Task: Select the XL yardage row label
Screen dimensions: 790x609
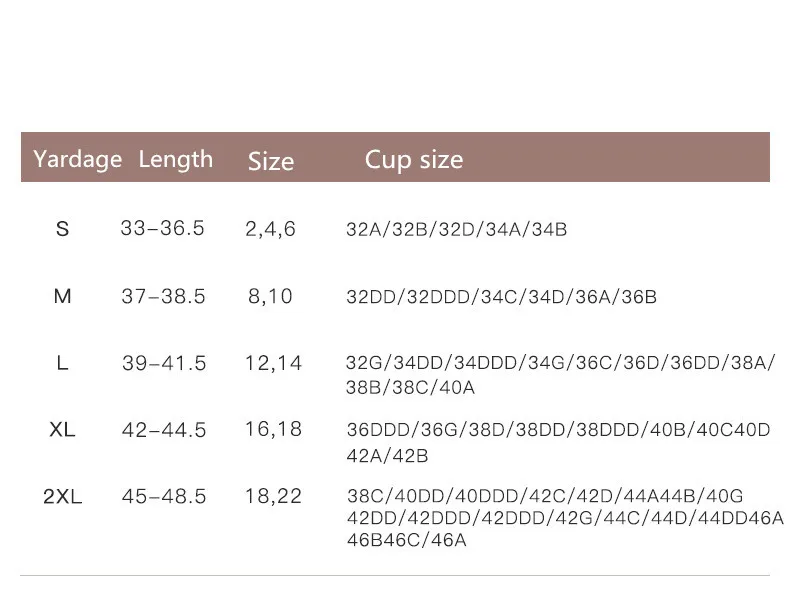Action: pos(62,430)
